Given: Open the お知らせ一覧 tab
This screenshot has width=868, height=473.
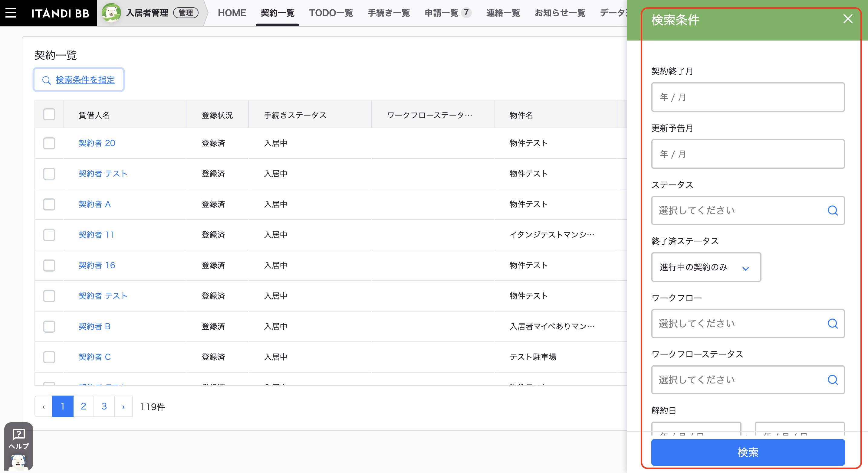Looking at the screenshot, I should point(560,13).
